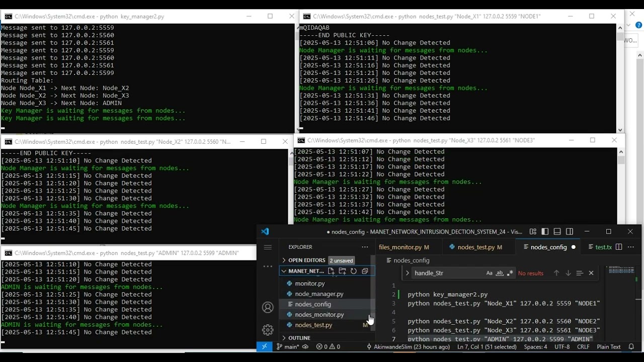Screen dimensions: 644x362
Task: Open node_manager.py in Explorer
Action: [x=325, y=294]
